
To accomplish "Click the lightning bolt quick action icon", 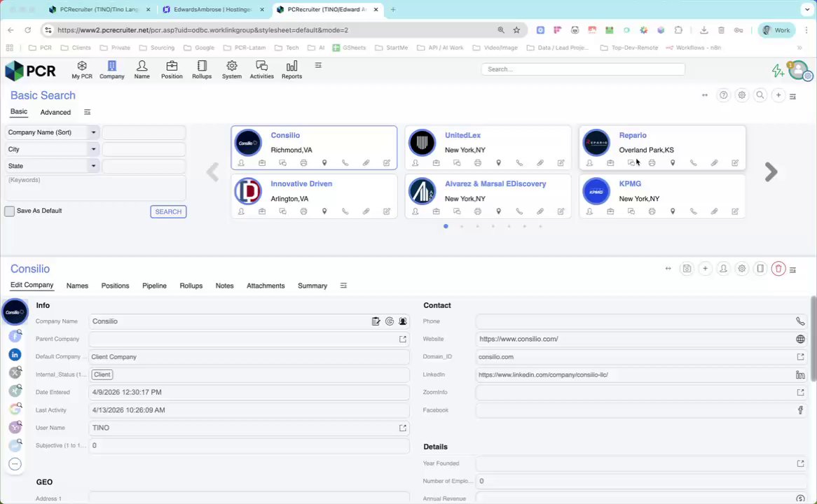I will click(778, 70).
